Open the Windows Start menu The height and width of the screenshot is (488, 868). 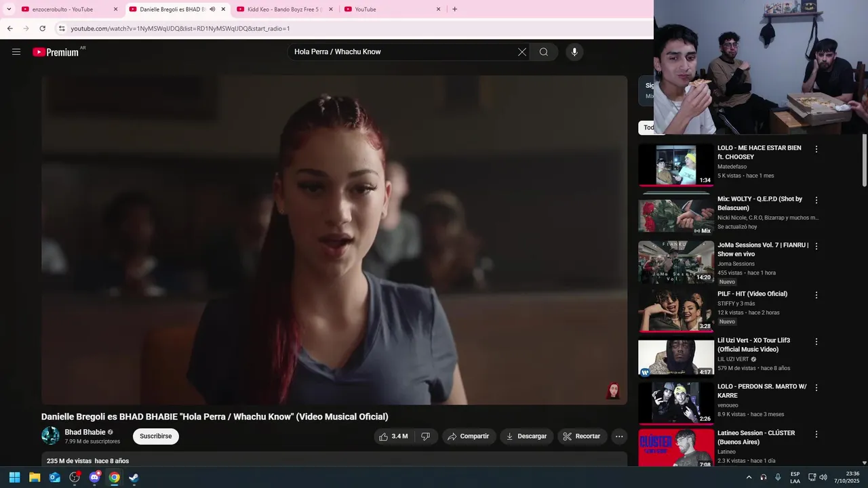[x=14, y=477]
